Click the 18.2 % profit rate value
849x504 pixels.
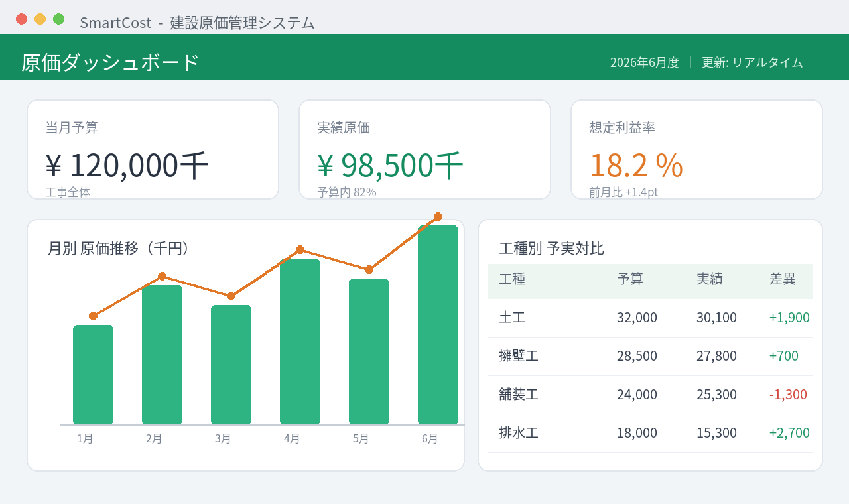tap(636, 165)
